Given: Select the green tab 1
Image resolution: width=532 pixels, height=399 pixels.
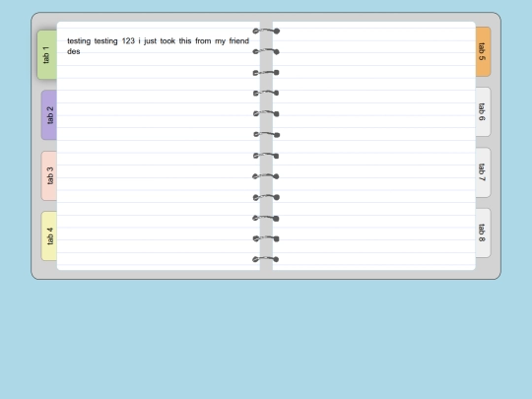Looking at the screenshot, I should tap(47, 55).
